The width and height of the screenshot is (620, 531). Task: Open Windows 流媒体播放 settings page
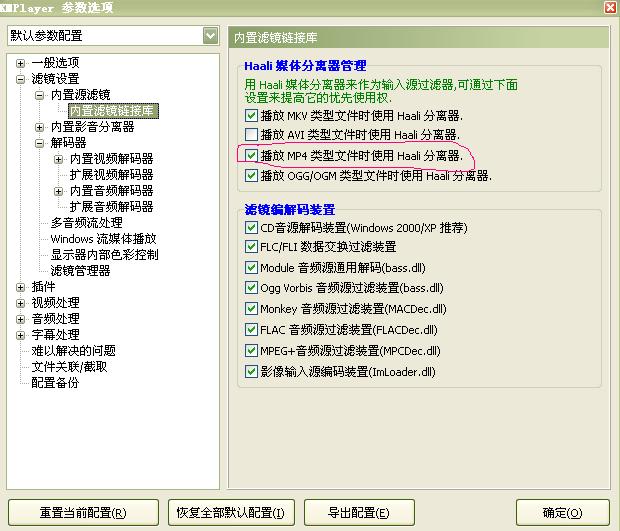point(104,239)
